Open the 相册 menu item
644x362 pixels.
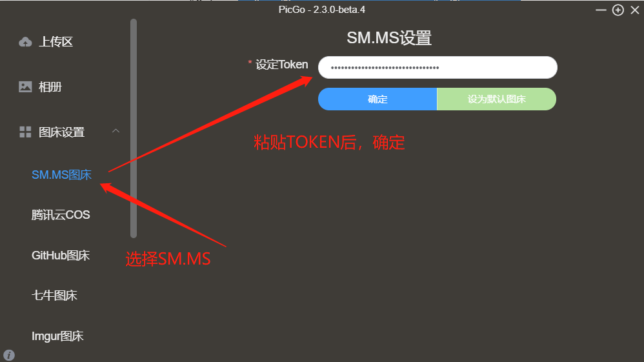(x=50, y=86)
